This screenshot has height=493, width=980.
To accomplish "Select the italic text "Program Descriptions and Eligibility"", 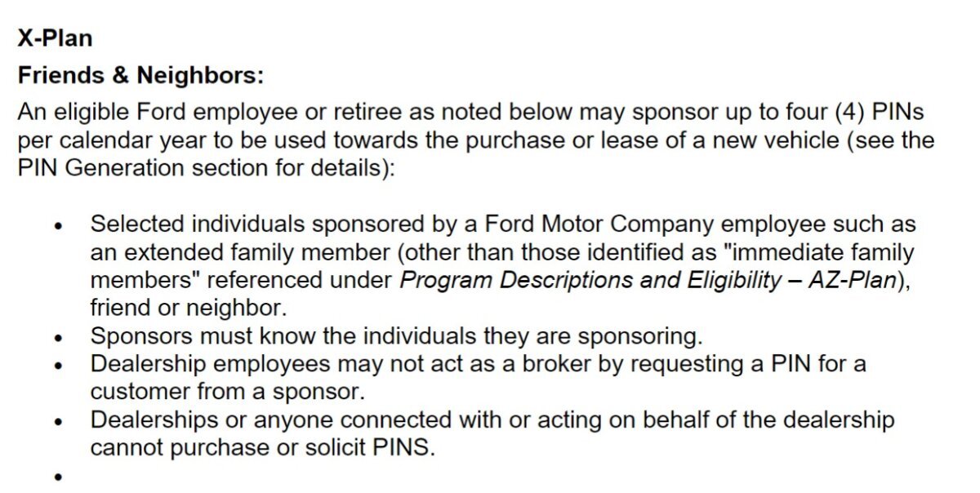I will [x=590, y=280].
